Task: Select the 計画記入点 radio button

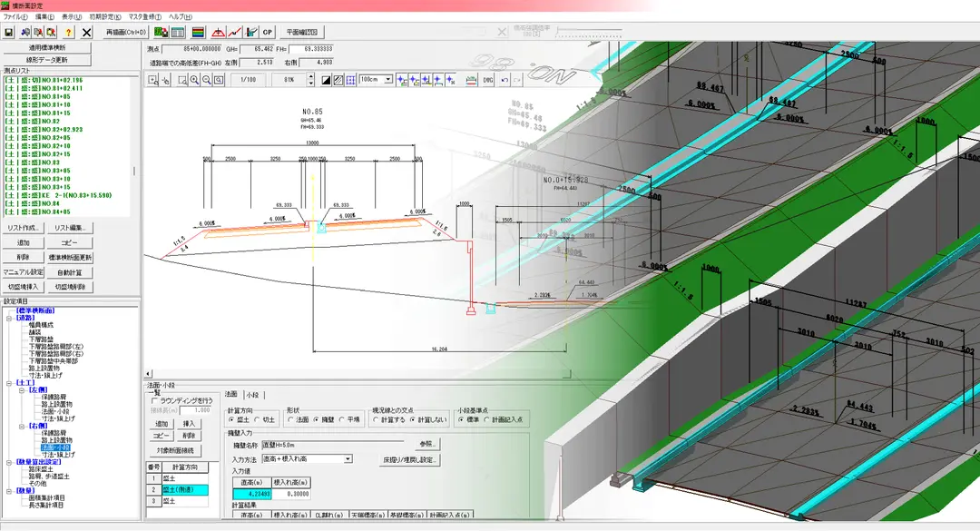Action: 487,419
